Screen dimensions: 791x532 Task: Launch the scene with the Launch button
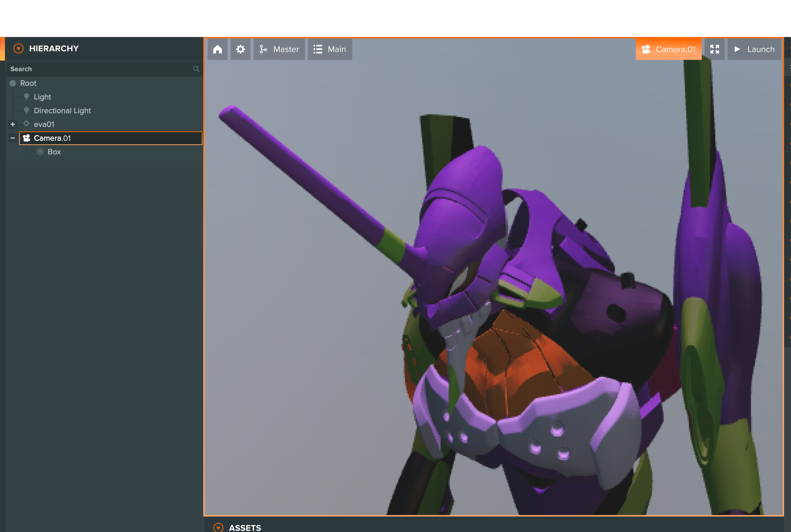pyautogui.click(x=754, y=49)
